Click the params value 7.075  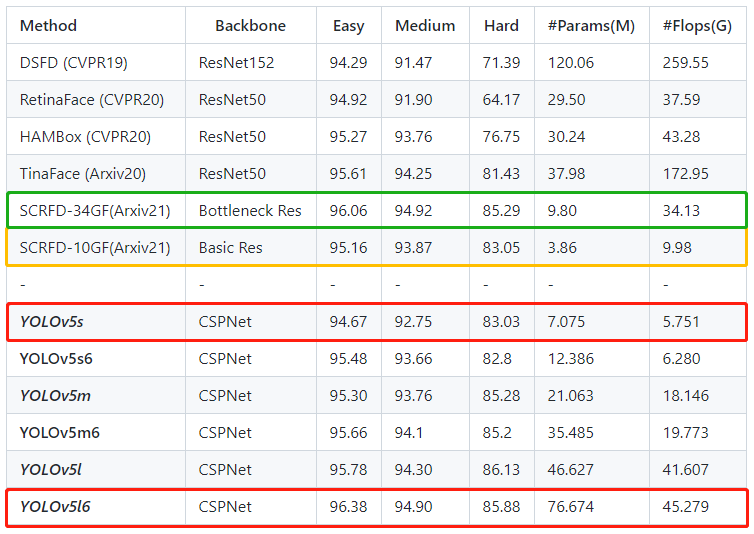pyautogui.click(x=566, y=322)
